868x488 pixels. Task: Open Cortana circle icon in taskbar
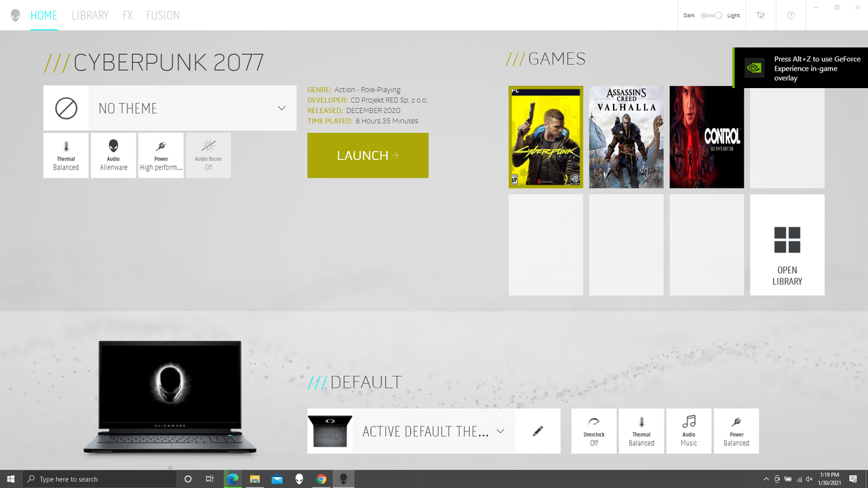click(x=188, y=479)
